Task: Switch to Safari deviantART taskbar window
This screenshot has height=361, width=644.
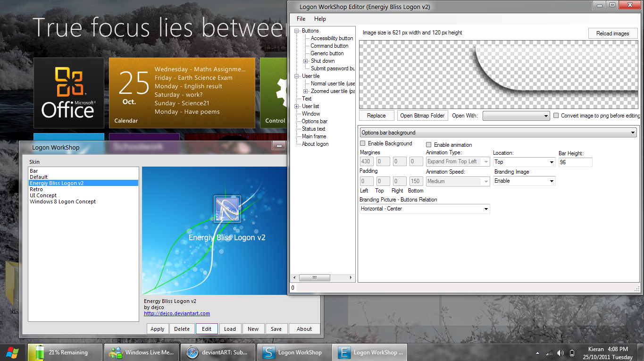Action: [218, 352]
